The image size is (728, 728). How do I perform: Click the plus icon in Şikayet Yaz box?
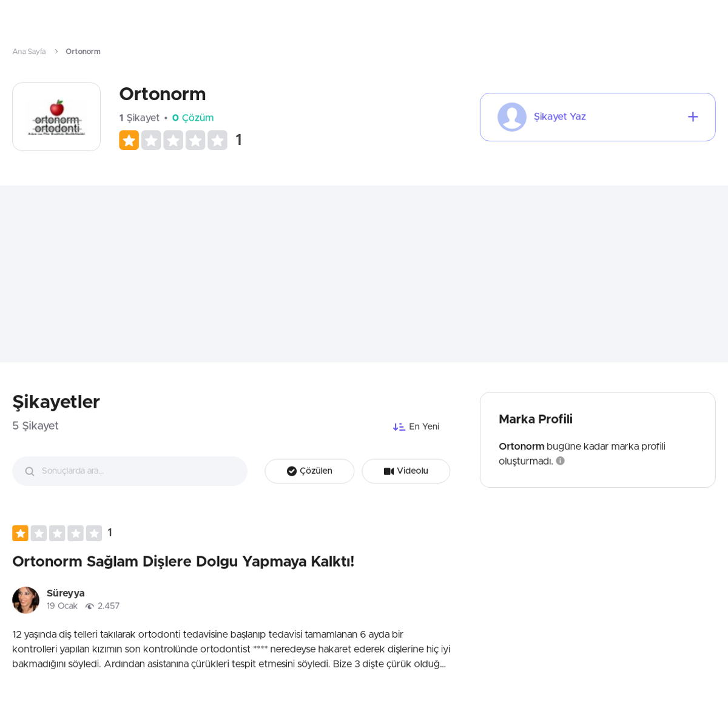pos(693,117)
